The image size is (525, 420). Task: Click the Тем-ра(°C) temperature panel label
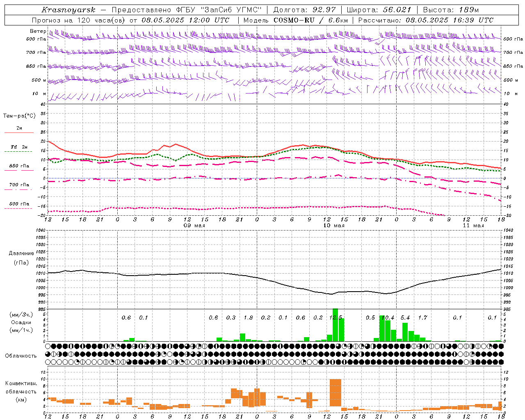19,116
